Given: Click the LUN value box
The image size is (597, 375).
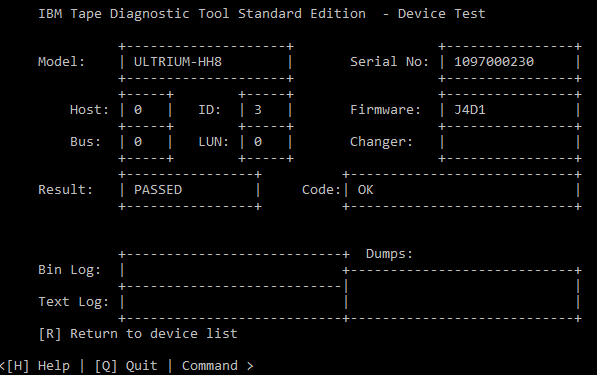Looking at the screenshot, I should pyautogui.click(x=266, y=142).
